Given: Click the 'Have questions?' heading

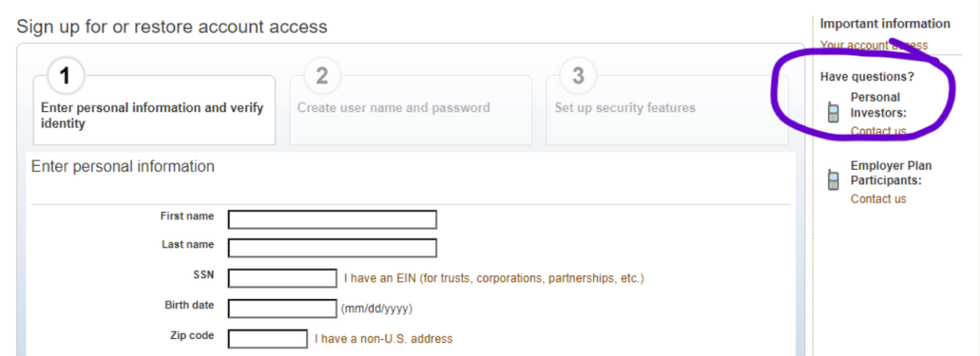Looking at the screenshot, I should point(866,77).
